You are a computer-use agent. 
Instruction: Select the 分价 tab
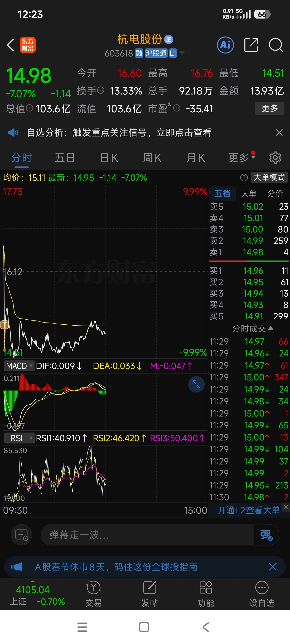(x=275, y=193)
